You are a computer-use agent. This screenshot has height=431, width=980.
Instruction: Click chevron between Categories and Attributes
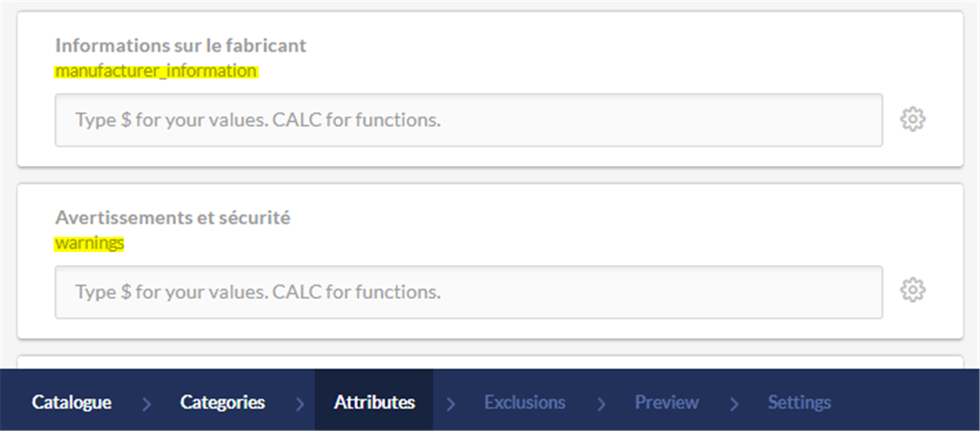click(x=299, y=403)
